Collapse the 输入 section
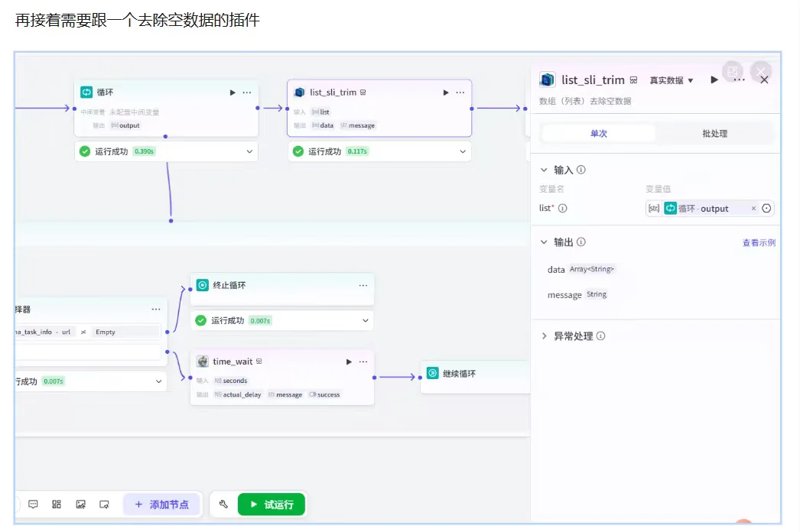Screen dimensions: 800x532 pos(544,170)
